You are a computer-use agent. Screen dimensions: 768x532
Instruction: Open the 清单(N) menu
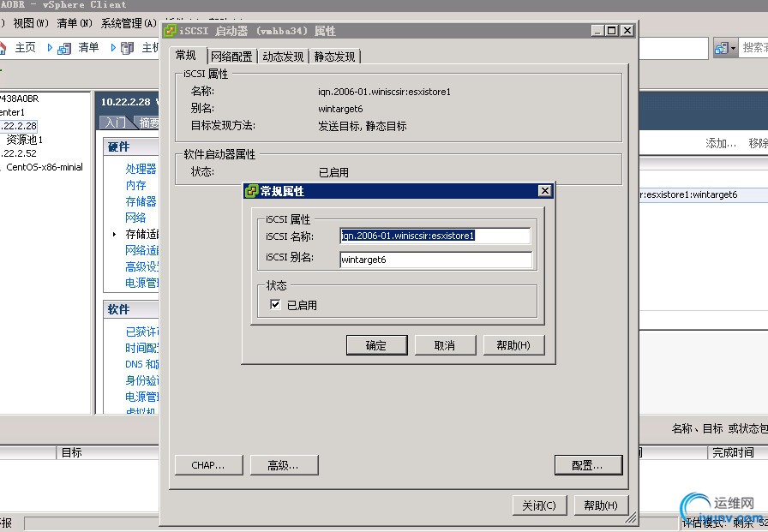tap(75, 23)
